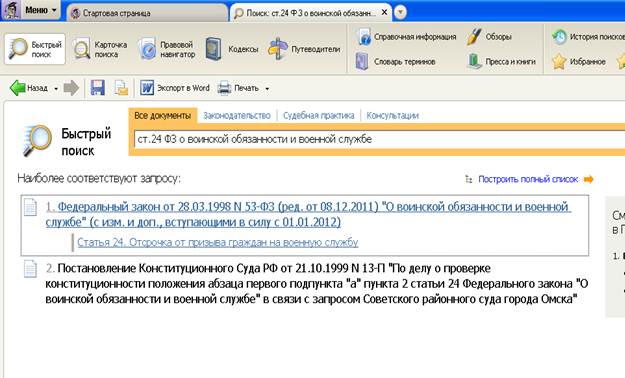Open Пресса и книги

[501, 61]
